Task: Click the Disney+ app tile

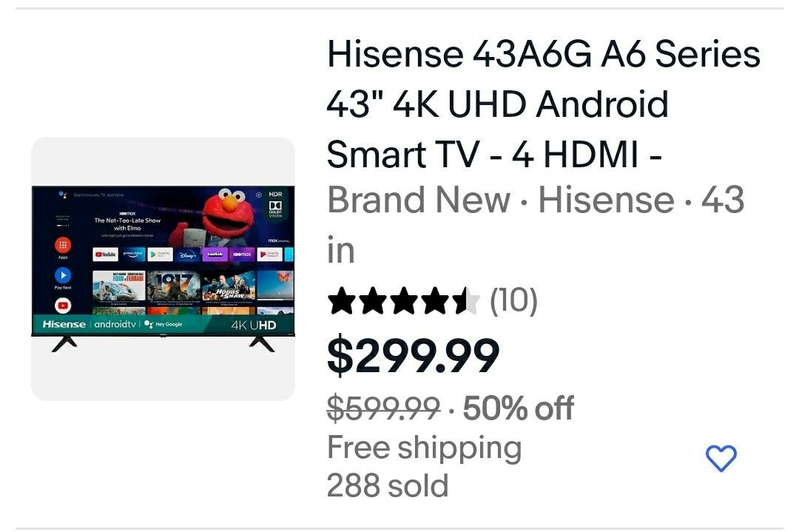Action: (x=187, y=254)
